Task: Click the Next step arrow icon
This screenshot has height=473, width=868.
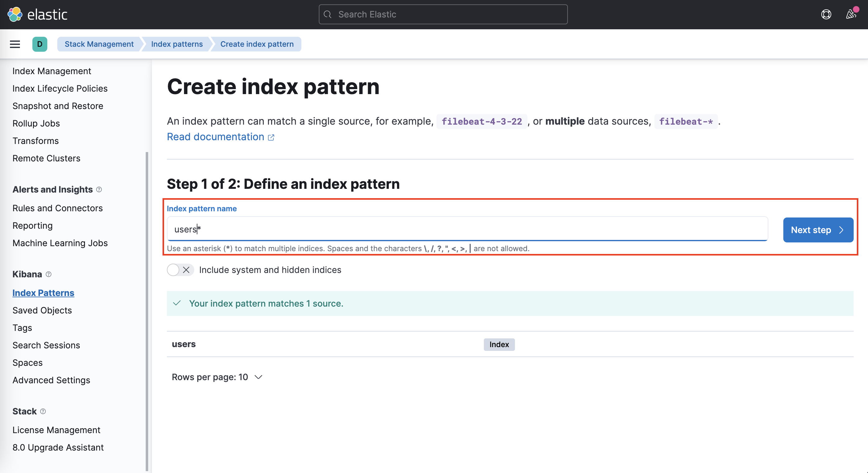Action: tap(841, 230)
